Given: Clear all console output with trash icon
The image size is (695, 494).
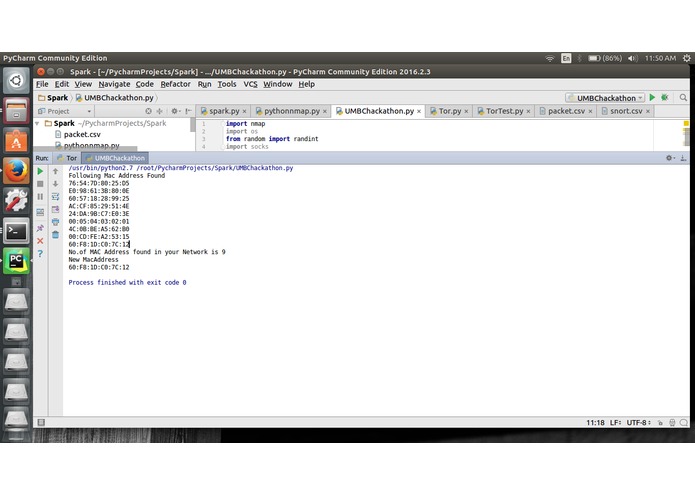Looking at the screenshot, I should pos(55,234).
